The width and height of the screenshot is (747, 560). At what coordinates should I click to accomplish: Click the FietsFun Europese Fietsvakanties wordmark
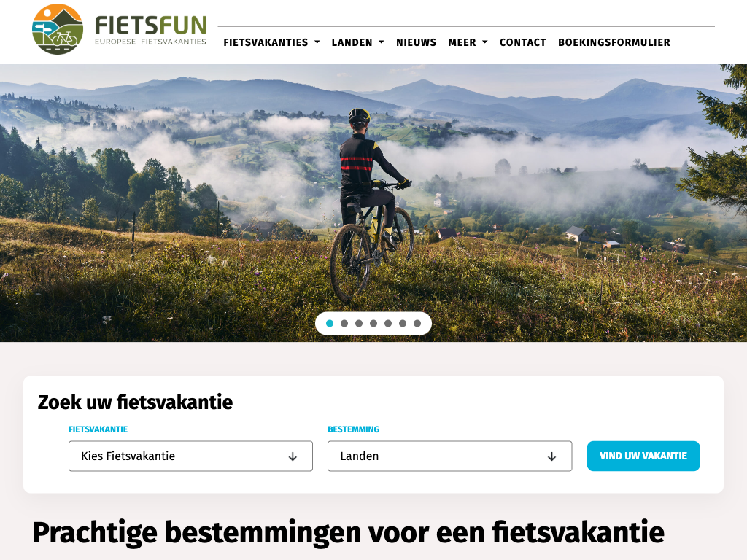click(150, 30)
